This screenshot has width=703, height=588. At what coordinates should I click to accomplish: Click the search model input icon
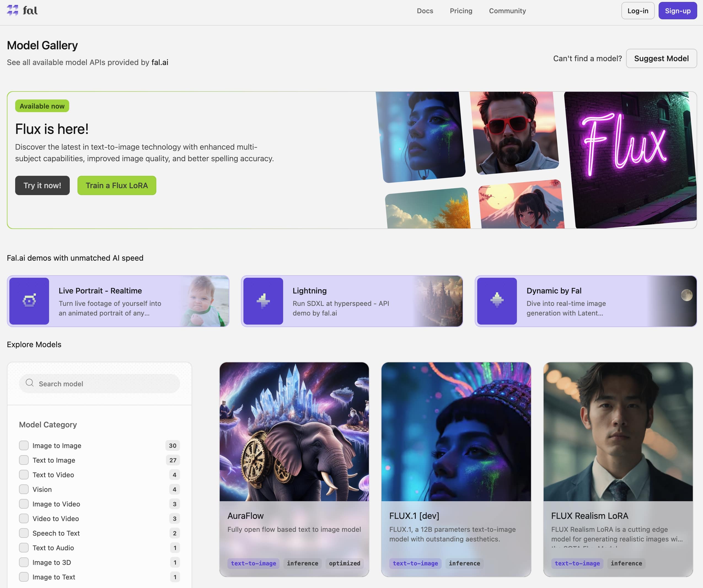click(x=30, y=383)
